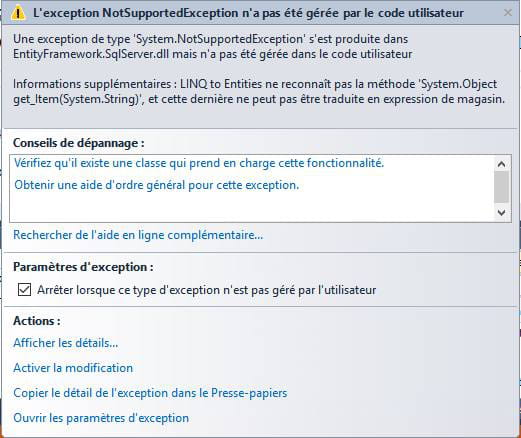Click the yellow warning icon in title
The height and width of the screenshot is (438, 521).
pos(18,13)
